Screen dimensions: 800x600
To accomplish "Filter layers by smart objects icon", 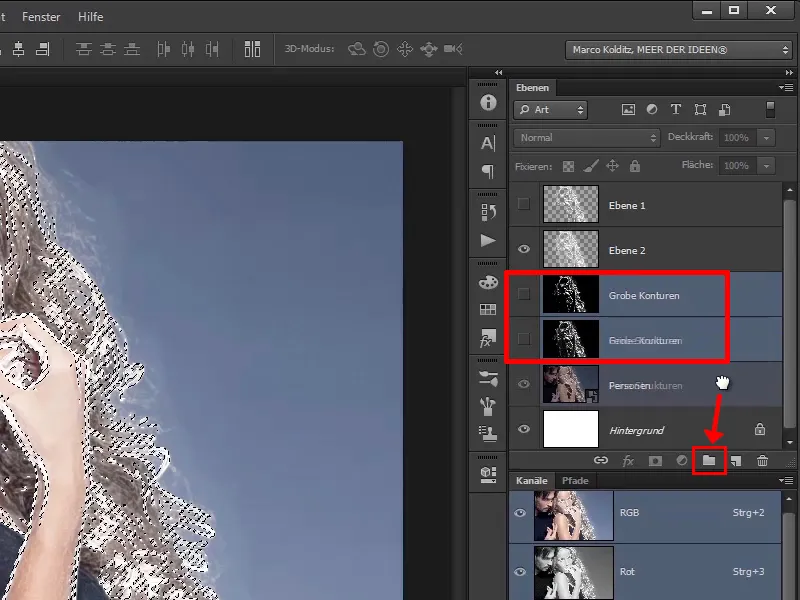I will pyautogui.click(x=724, y=110).
